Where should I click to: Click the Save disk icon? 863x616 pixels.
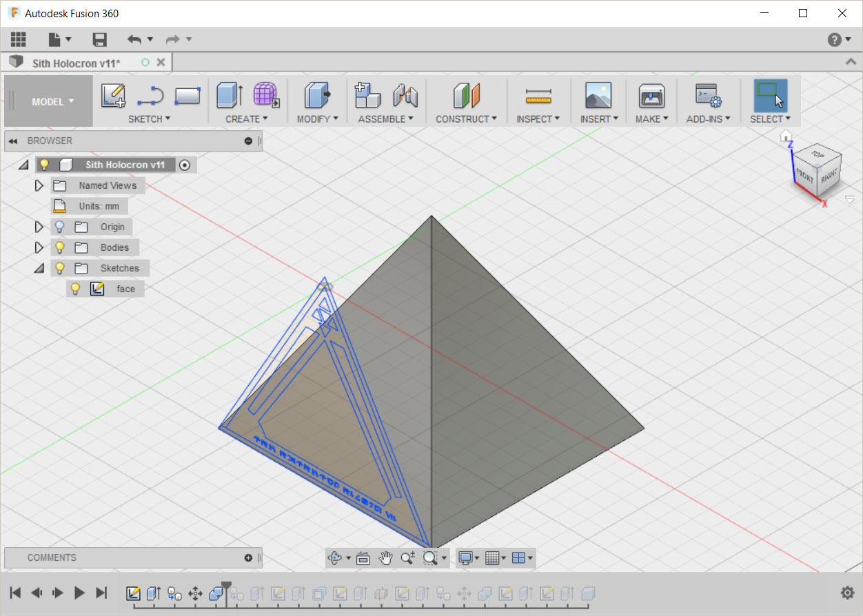coord(100,40)
